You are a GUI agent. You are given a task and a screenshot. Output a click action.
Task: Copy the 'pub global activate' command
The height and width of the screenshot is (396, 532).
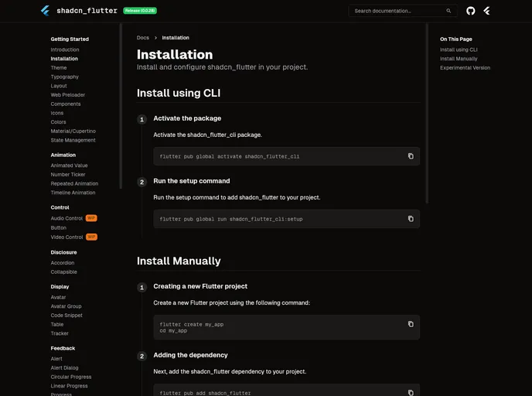411,156
